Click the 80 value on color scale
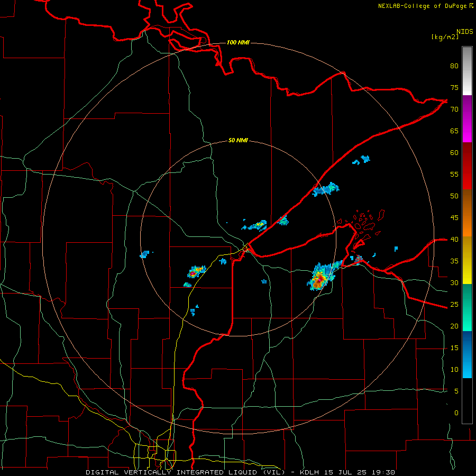Screen dimensions: 476x476 (454, 66)
